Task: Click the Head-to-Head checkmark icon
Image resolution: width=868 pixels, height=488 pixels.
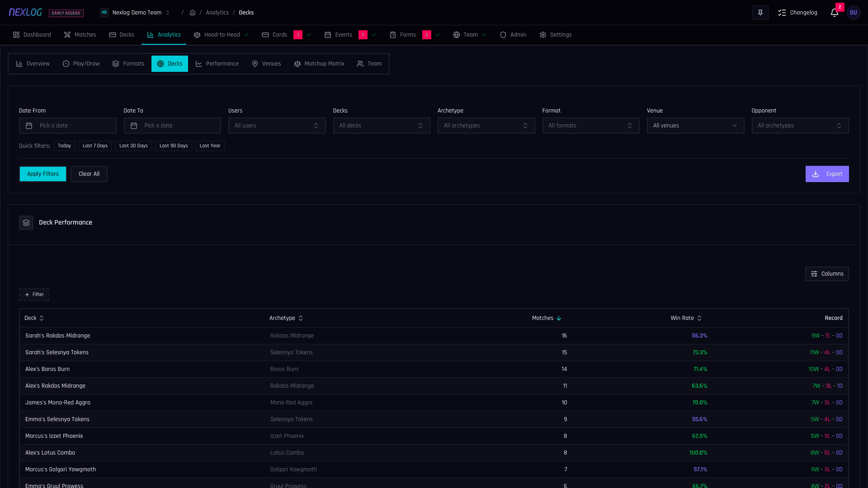Action: pos(246,35)
